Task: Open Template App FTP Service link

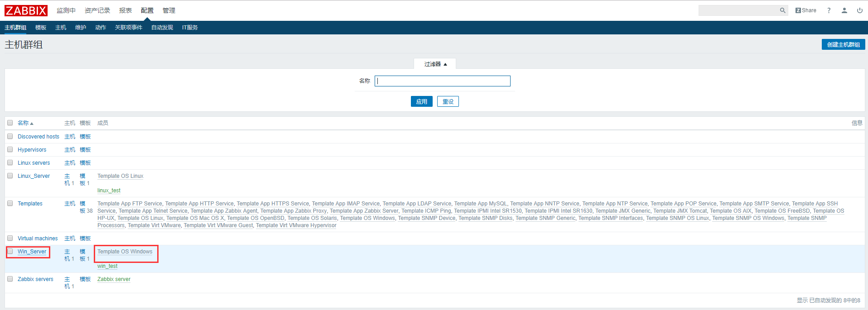Action: click(130, 204)
